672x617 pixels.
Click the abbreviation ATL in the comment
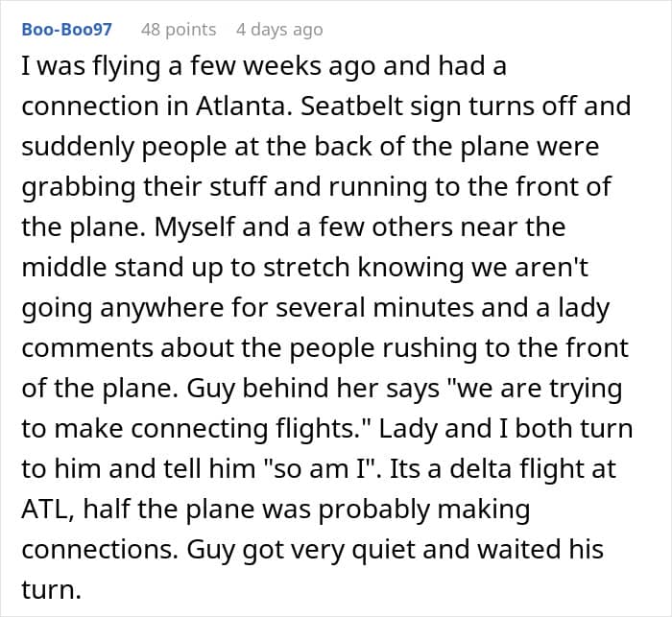(47, 510)
